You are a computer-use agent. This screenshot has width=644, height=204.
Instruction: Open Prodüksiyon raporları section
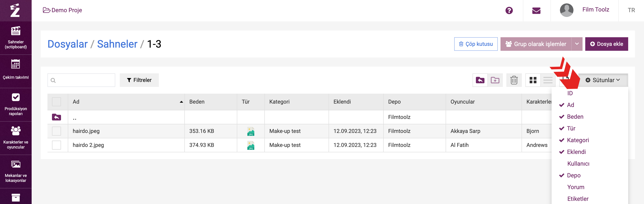16,105
